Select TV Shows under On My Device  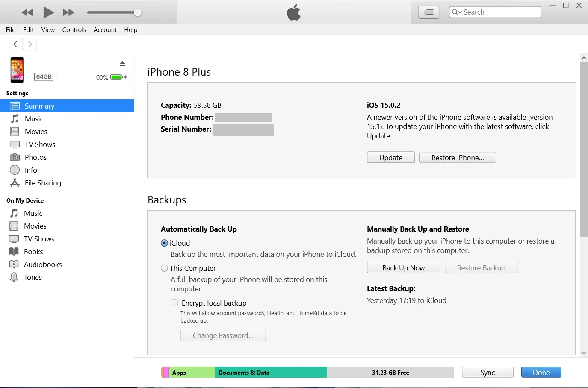[x=67, y=239]
